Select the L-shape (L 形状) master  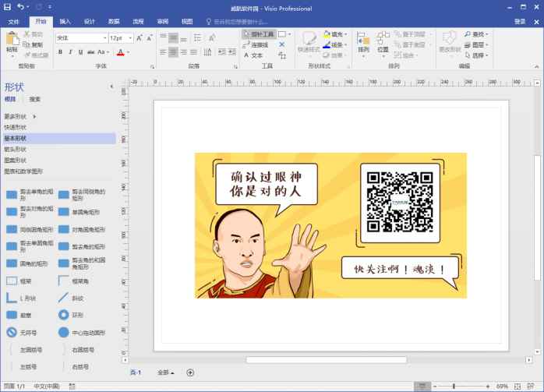tap(22, 298)
